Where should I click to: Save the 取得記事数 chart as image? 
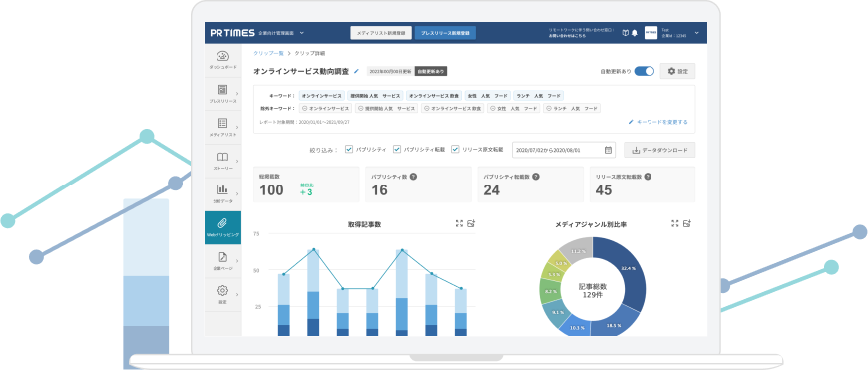471,223
